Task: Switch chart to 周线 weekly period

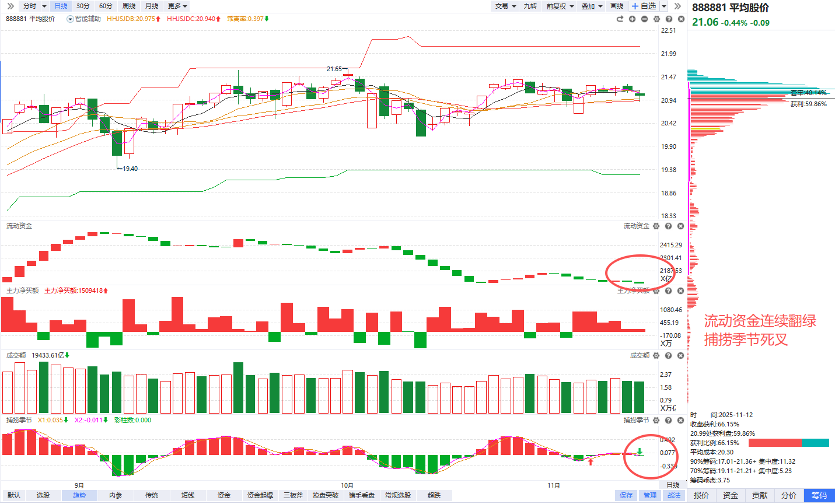Action: pyautogui.click(x=129, y=6)
